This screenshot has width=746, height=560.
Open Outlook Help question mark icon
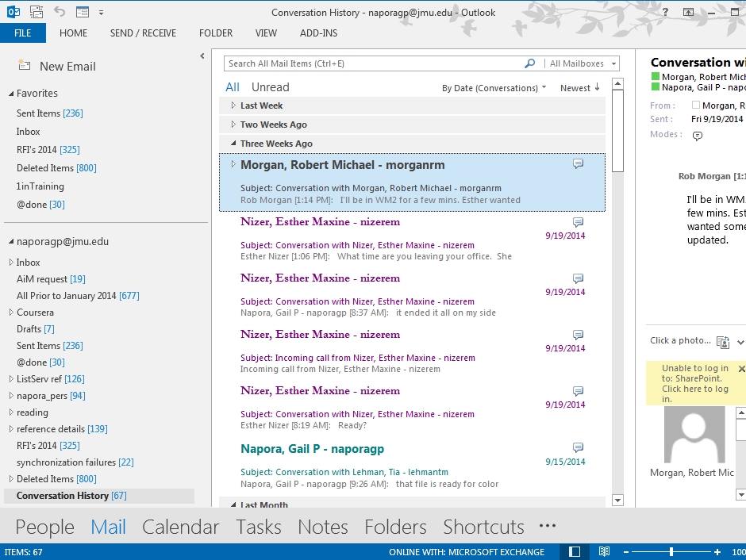(x=665, y=13)
